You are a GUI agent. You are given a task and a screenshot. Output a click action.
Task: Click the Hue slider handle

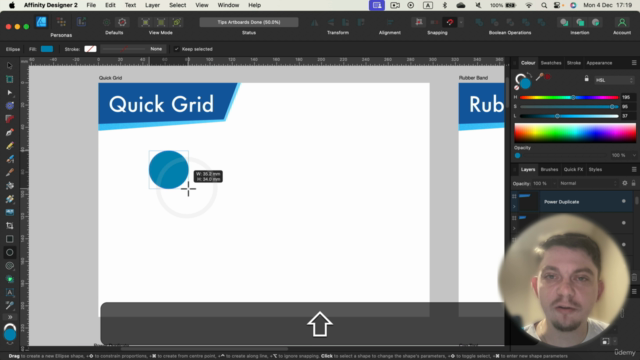(573, 97)
